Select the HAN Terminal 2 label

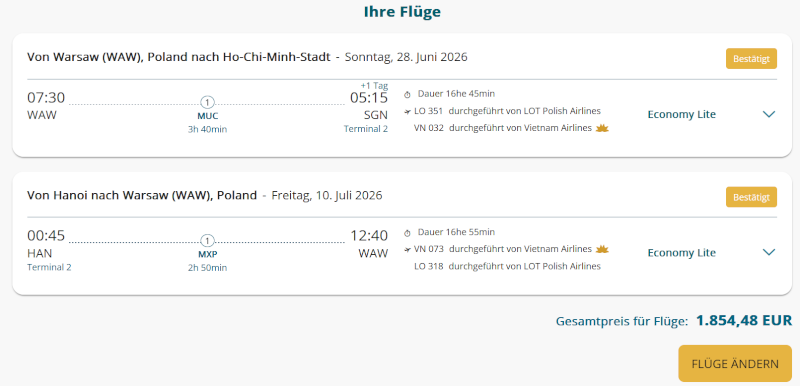pos(49,267)
